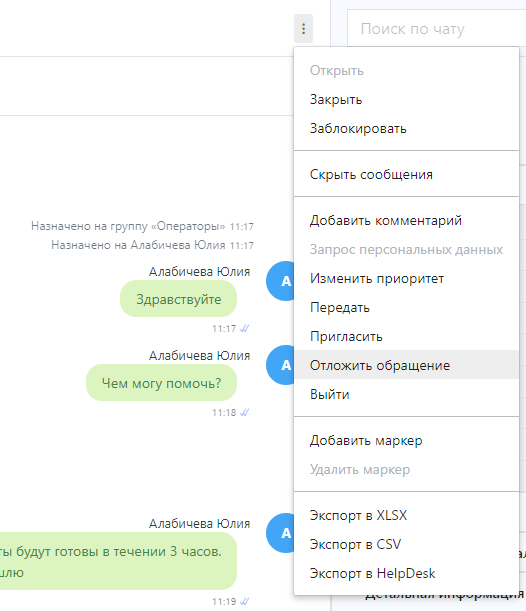
Task: Choose Добавить маркер option
Action: (x=406, y=440)
